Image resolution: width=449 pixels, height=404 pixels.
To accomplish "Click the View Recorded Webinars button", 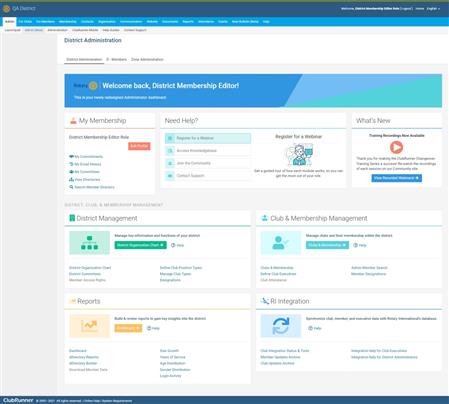I will [x=397, y=178].
